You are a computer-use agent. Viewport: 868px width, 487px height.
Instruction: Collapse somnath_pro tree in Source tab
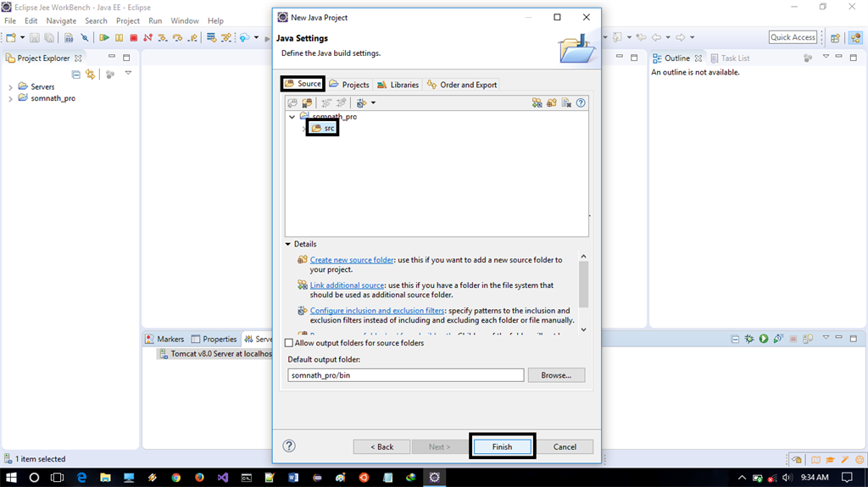pyautogui.click(x=292, y=117)
